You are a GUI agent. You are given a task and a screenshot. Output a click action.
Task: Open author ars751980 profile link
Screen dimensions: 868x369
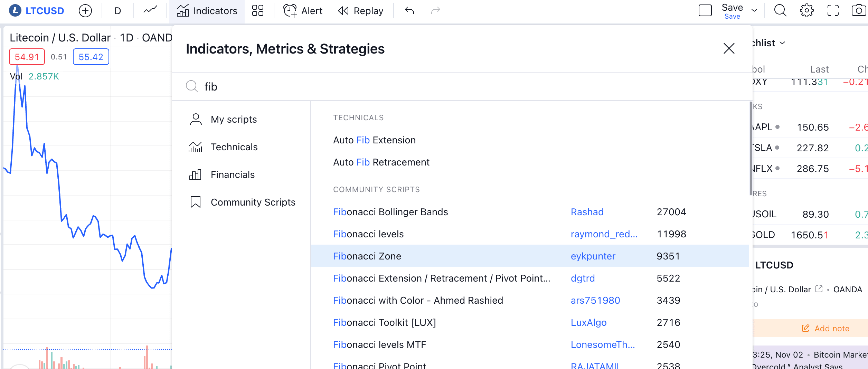coord(595,300)
